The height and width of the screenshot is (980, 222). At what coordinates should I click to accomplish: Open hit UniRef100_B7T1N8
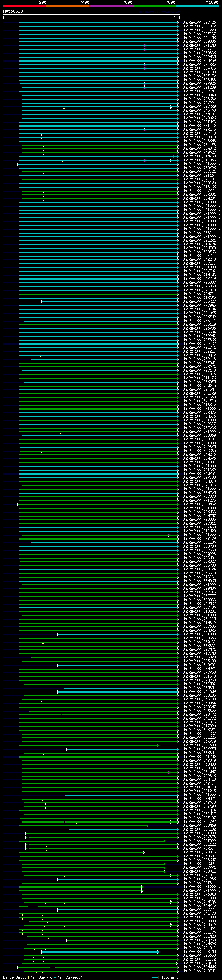(199, 45)
